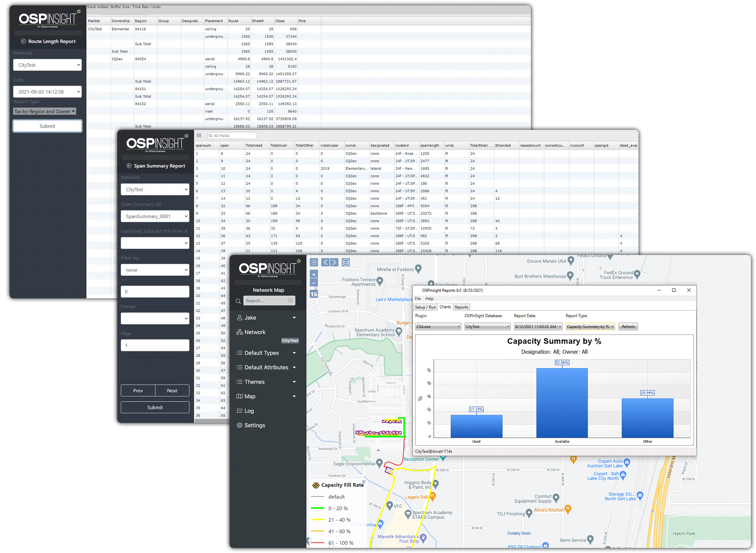The width and height of the screenshot is (756, 553).
Task: Click the Available bar in capacity chart
Action: pos(562,403)
